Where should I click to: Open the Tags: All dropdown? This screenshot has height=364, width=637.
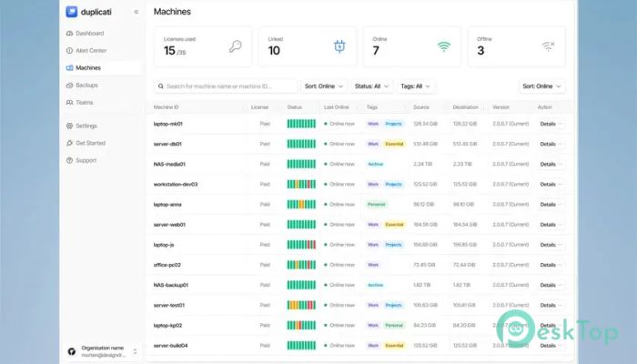tap(415, 86)
